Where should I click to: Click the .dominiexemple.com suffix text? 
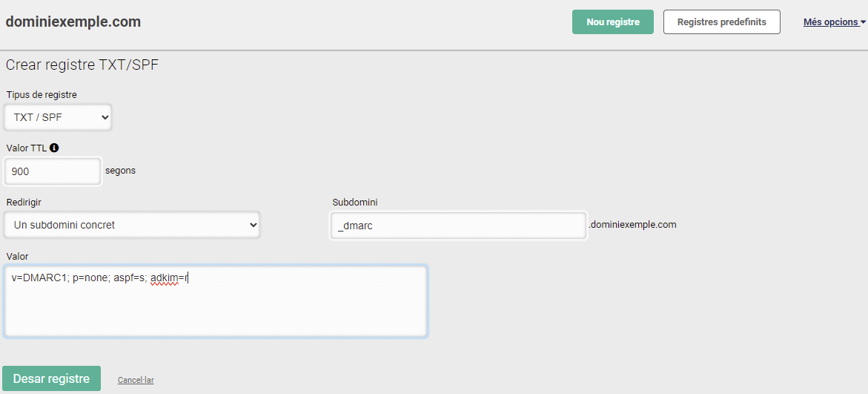click(632, 225)
